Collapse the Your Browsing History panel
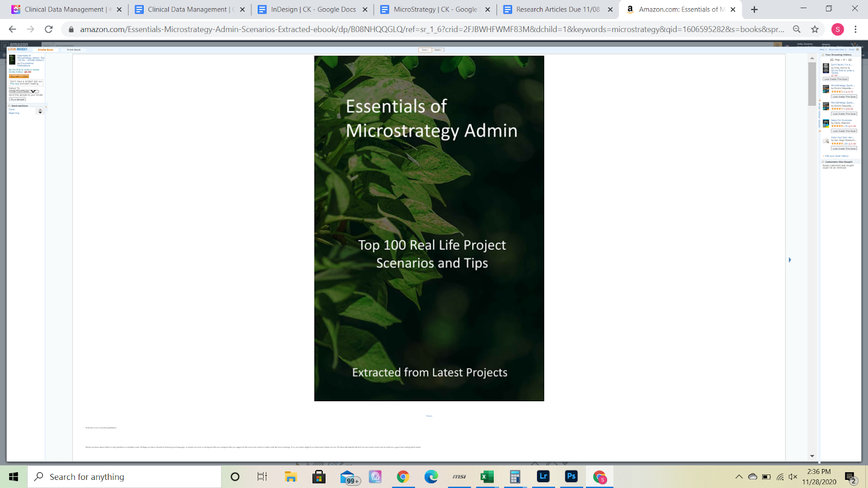The image size is (868, 488). (823, 55)
